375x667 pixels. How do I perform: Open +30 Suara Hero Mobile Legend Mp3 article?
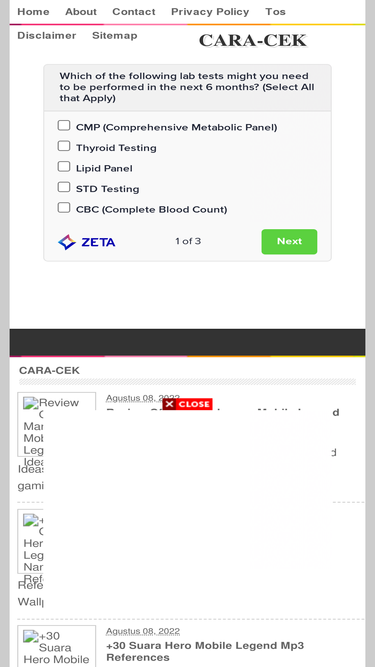point(205,651)
